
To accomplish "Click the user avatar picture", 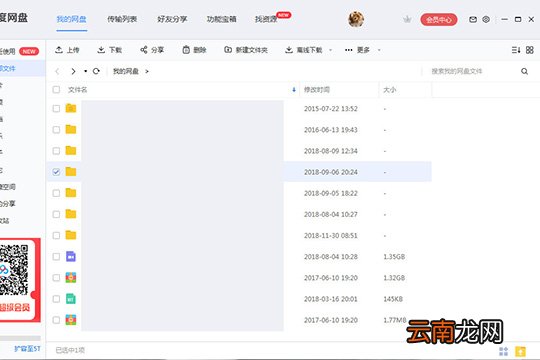I will click(x=356, y=19).
